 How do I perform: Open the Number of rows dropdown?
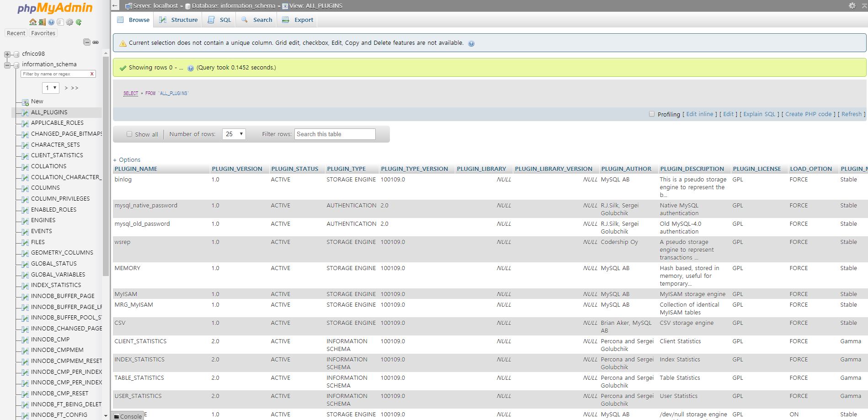point(234,134)
